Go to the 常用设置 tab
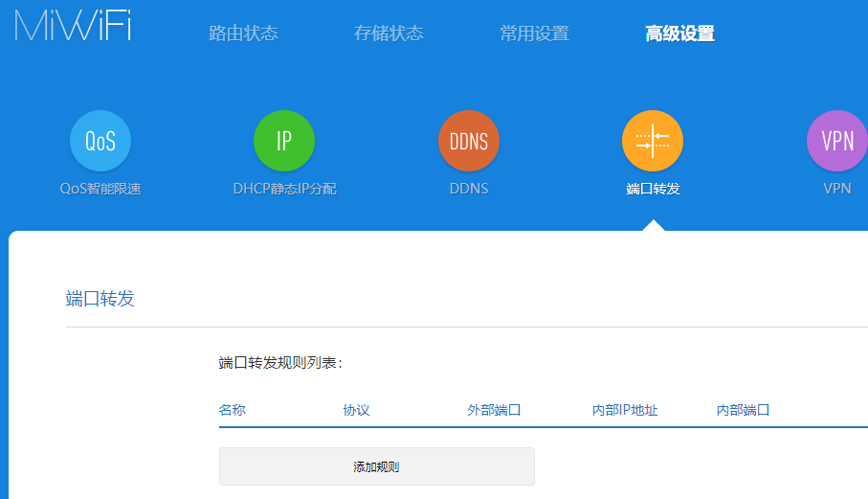Viewport: 868px width, 499px height. (534, 34)
